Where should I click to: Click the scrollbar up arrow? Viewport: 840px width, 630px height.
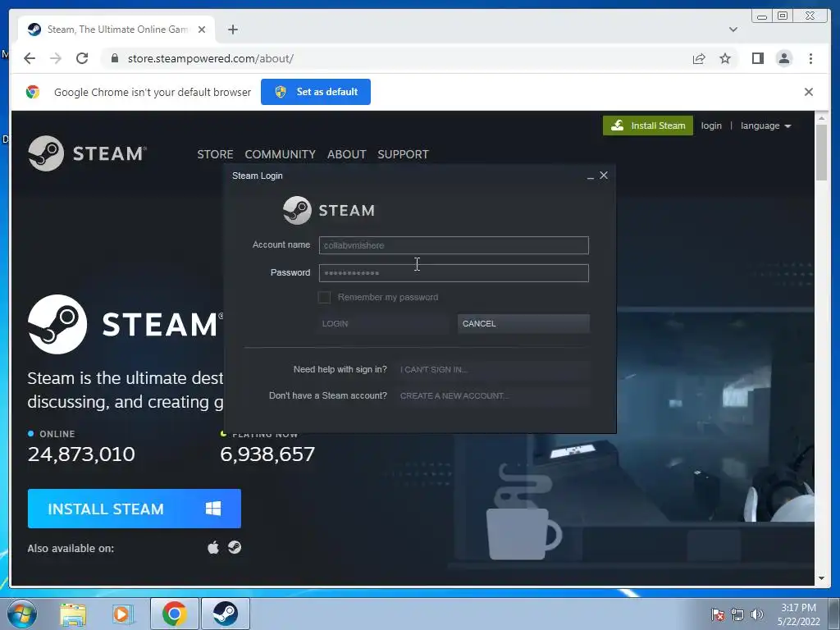coord(821,118)
